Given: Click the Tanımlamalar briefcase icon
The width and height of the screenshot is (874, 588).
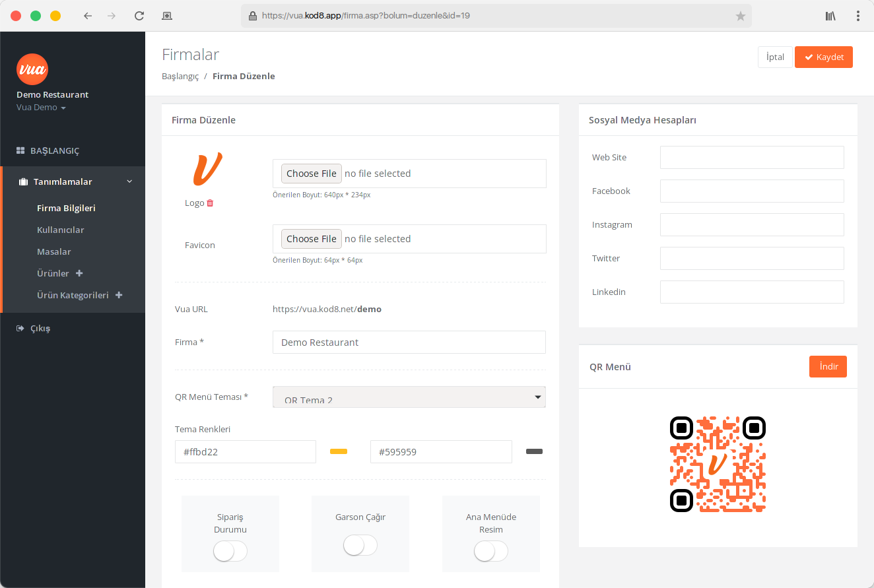Looking at the screenshot, I should tap(23, 182).
